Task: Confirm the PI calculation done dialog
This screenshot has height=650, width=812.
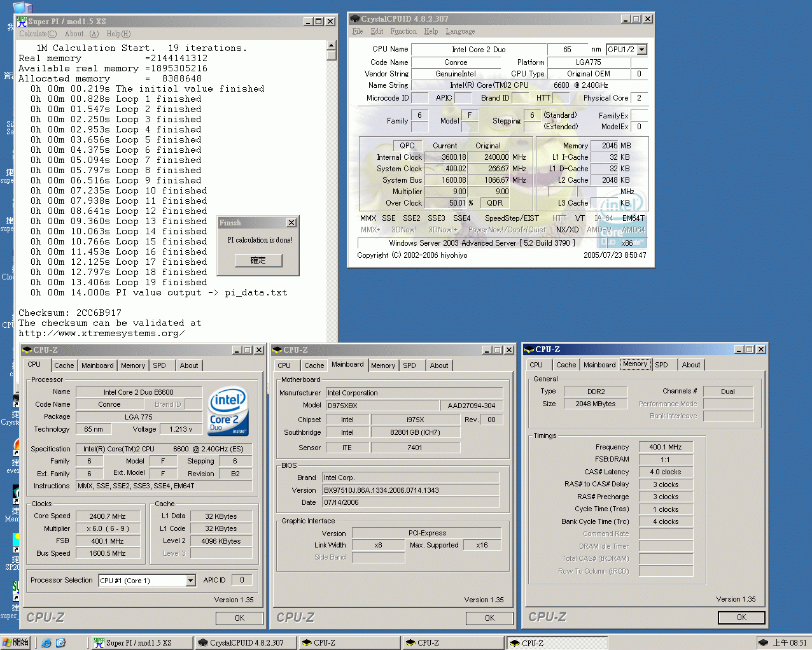Action: [x=258, y=260]
